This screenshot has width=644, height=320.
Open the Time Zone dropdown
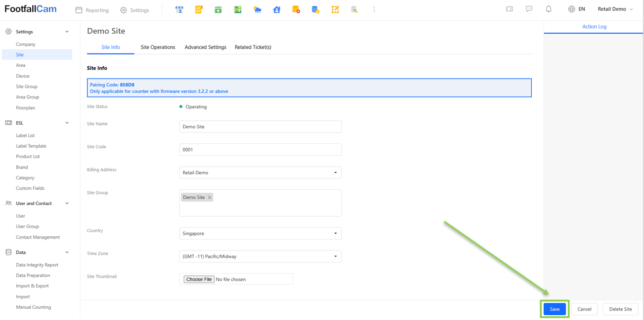260,257
